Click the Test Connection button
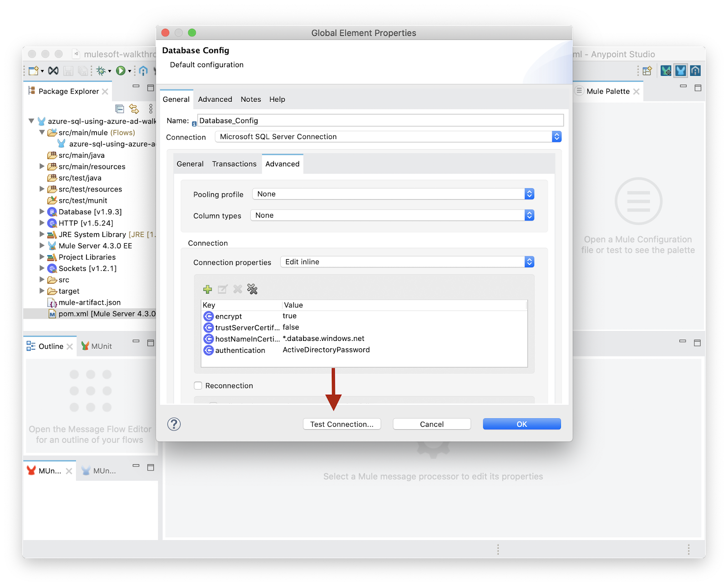 pyautogui.click(x=342, y=424)
